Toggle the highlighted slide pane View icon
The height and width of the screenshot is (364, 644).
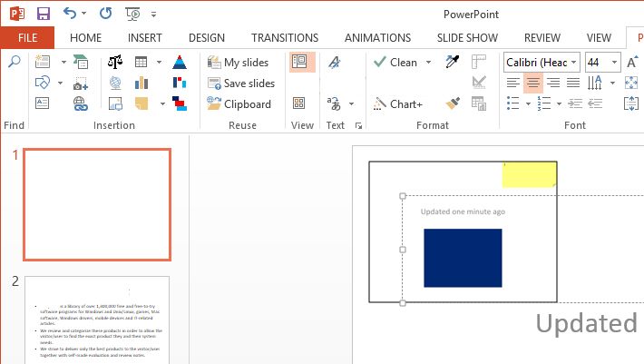pos(302,62)
